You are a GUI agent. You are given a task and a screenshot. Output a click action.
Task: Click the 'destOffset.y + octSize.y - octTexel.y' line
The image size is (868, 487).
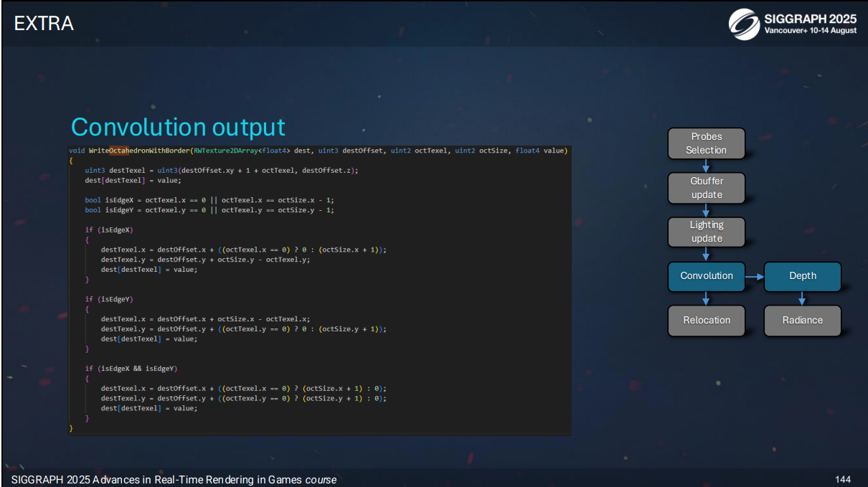point(205,260)
